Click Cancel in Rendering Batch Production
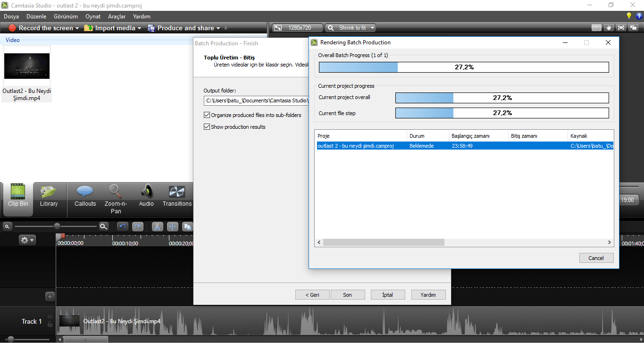The height and width of the screenshot is (343, 644). coord(596,258)
